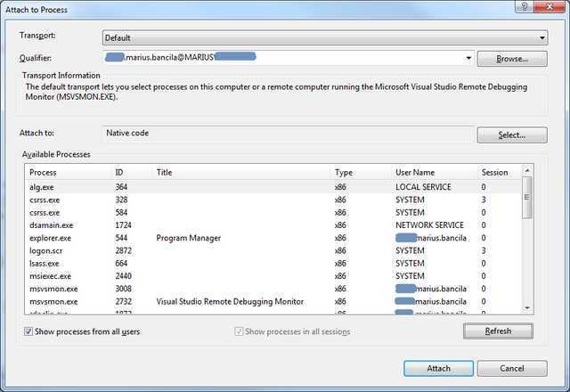This screenshot has width=570, height=392.
Task: Click the Select button for code type
Action: pos(512,135)
